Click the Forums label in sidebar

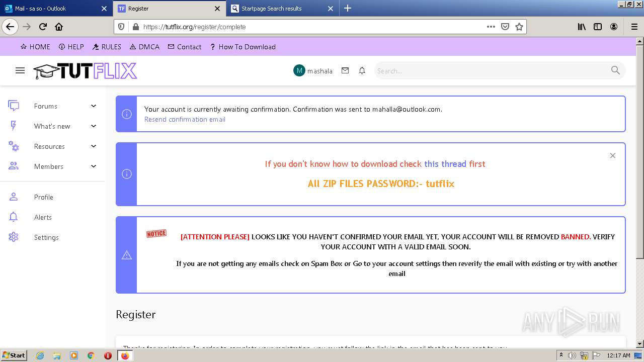(46, 106)
